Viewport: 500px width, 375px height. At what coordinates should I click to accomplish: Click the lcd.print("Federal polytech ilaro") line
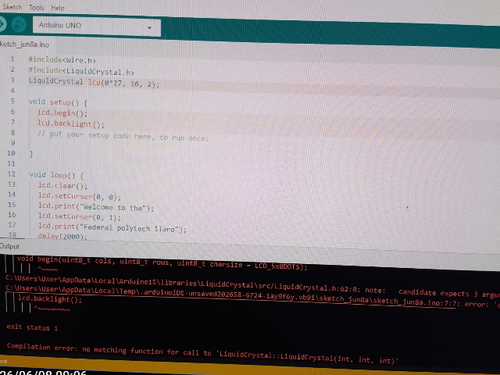click(x=112, y=228)
